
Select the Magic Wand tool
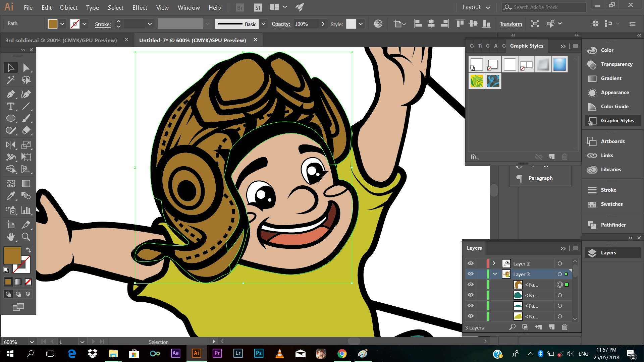click(11, 80)
